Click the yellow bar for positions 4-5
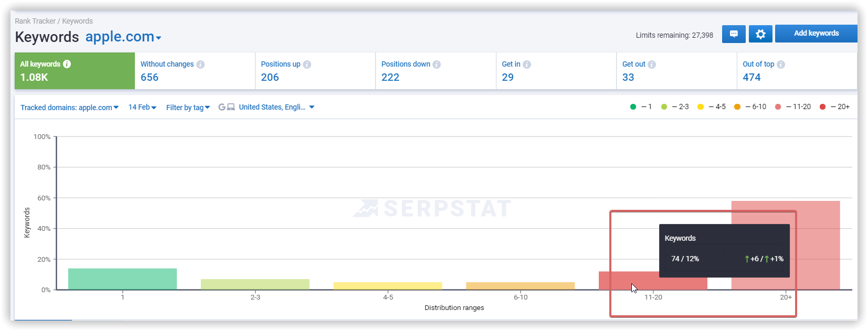This screenshot has width=868, height=331. 388,286
